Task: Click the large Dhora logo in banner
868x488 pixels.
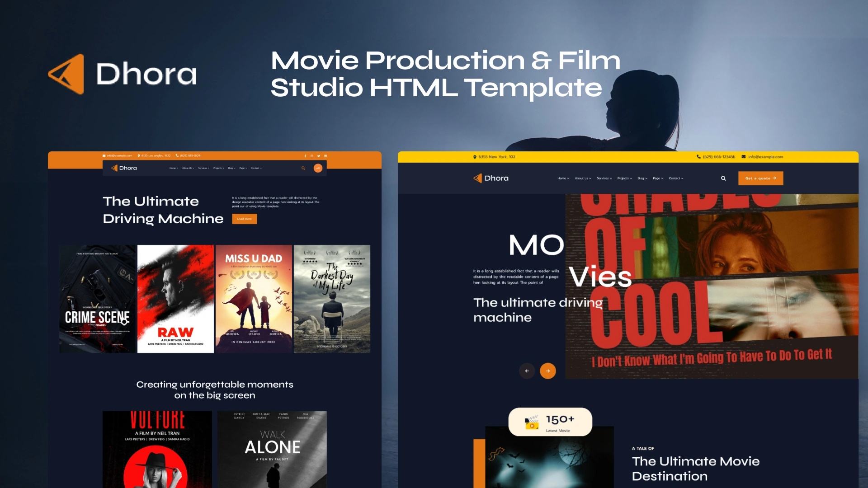Action: click(123, 74)
